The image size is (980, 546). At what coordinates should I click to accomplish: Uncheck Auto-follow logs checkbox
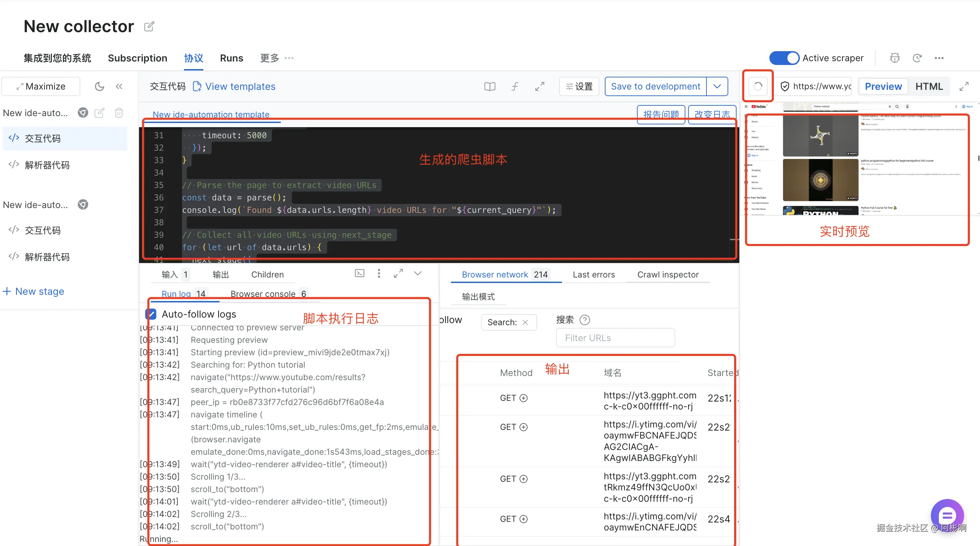pos(151,314)
